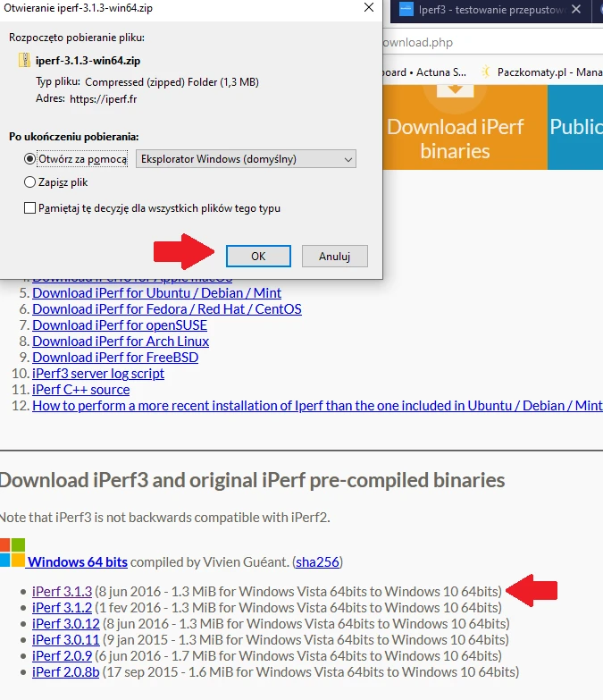Click 'Compressed (zipped) Folder (1,3 MB)' text

[x=172, y=82]
